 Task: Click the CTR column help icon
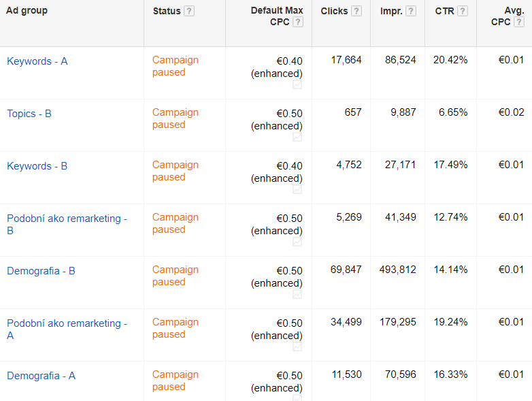coord(463,11)
